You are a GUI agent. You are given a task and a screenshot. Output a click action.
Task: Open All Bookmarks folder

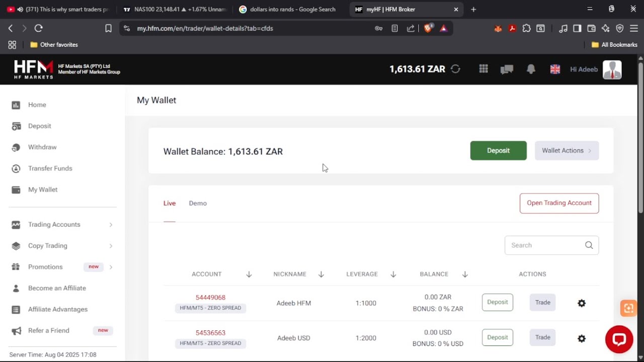click(x=614, y=45)
